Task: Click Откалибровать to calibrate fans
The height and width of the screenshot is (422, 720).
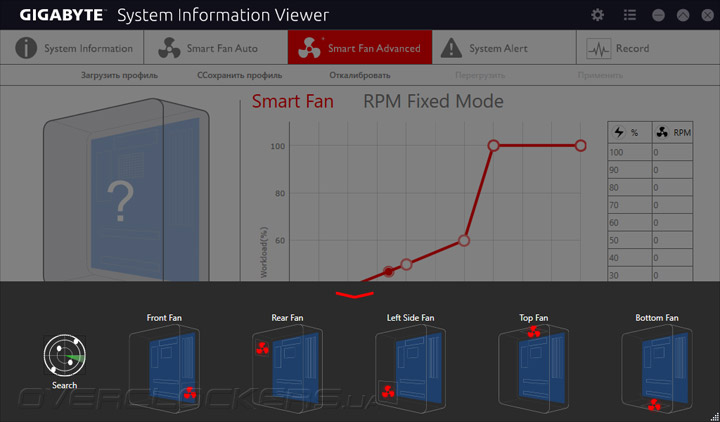Action: tap(360, 75)
